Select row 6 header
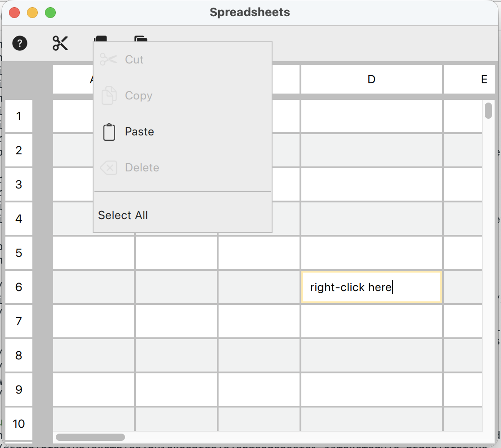Image resolution: width=501 pixels, height=448 pixels. (19, 287)
